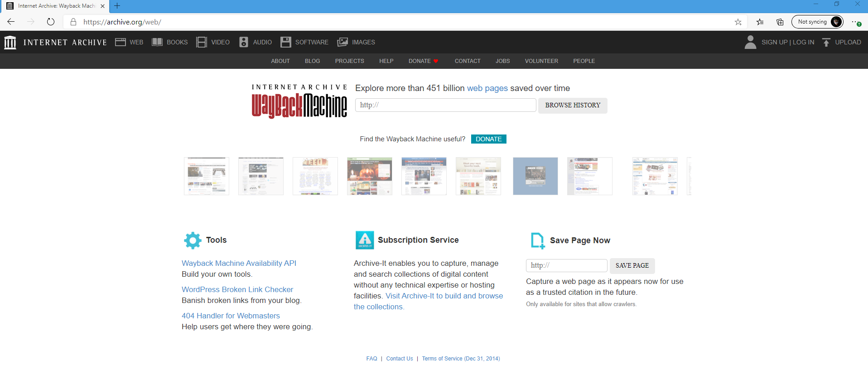Open the Contact Us footer link

click(x=400, y=359)
